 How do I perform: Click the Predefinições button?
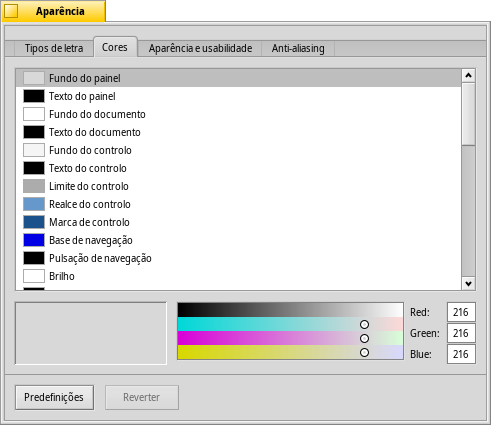click(x=54, y=397)
